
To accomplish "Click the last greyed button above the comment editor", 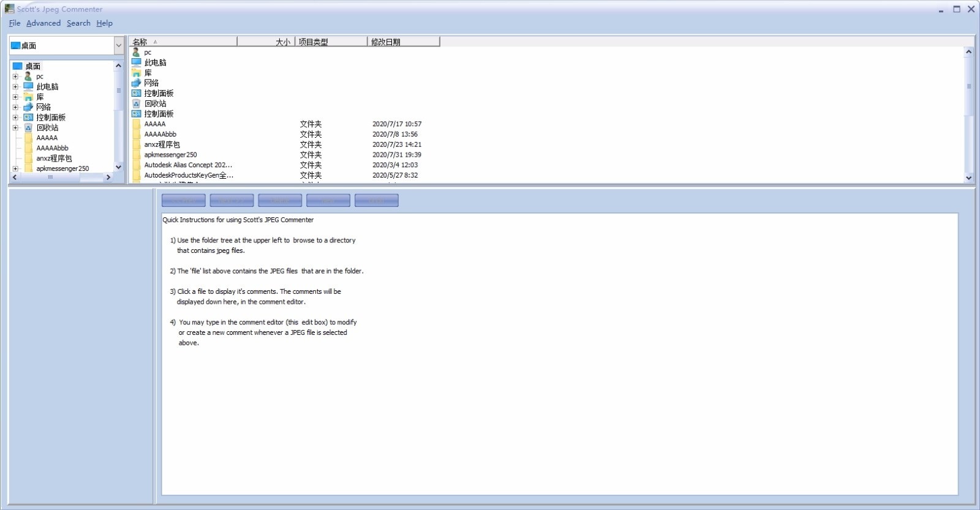I will pyautogui.click(x=377, y=200).
